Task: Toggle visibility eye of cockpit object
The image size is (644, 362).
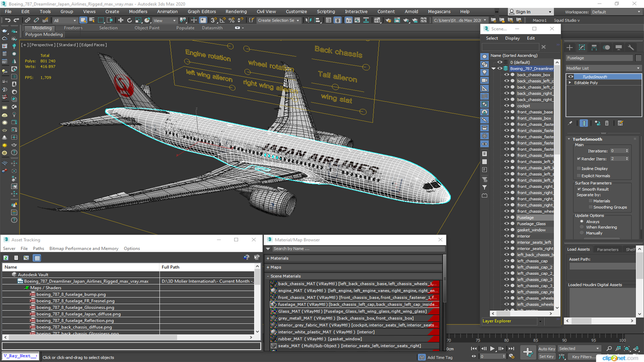Action: 506,106
